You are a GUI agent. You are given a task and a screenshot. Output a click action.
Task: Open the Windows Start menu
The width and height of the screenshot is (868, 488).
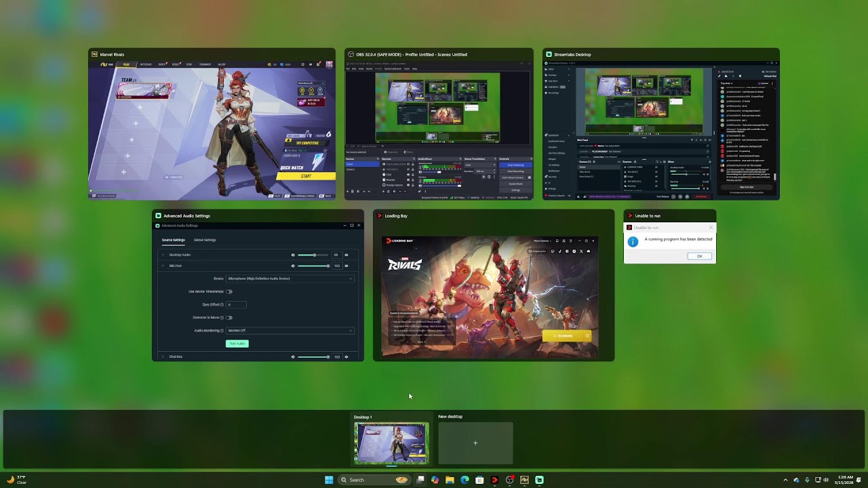click(329, 480)
